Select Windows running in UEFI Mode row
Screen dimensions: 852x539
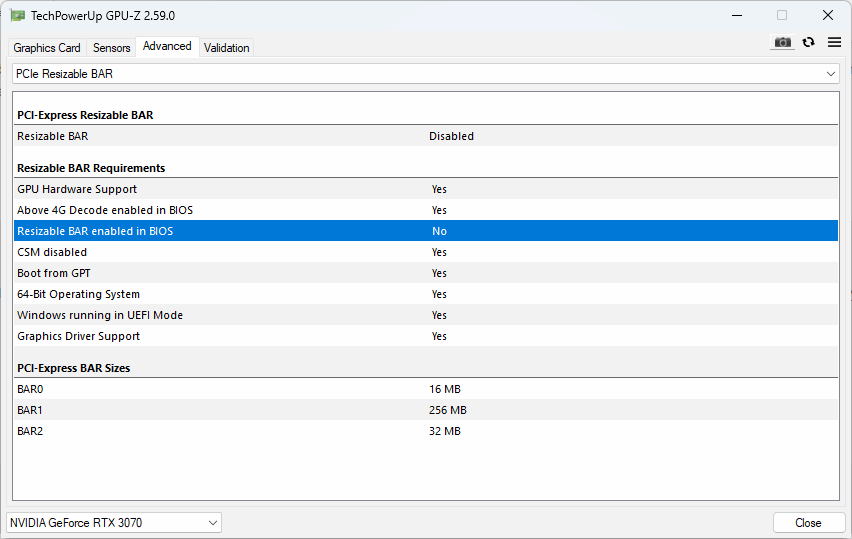(x=426, y=315)
